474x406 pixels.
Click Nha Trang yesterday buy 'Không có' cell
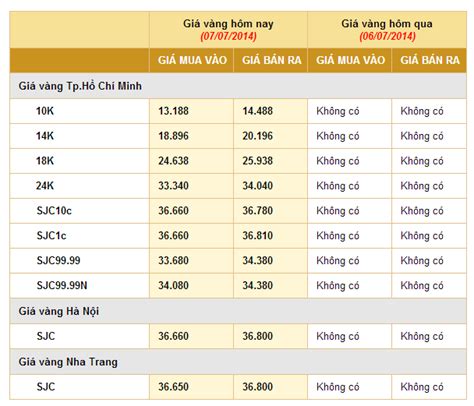pyautogui.click(x=350, y=387)
